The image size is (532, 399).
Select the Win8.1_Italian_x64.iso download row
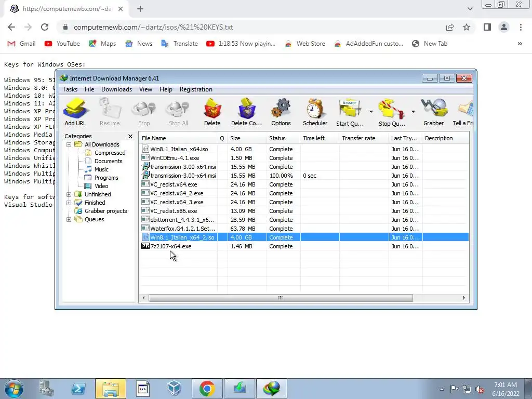(x=304, y=149)
